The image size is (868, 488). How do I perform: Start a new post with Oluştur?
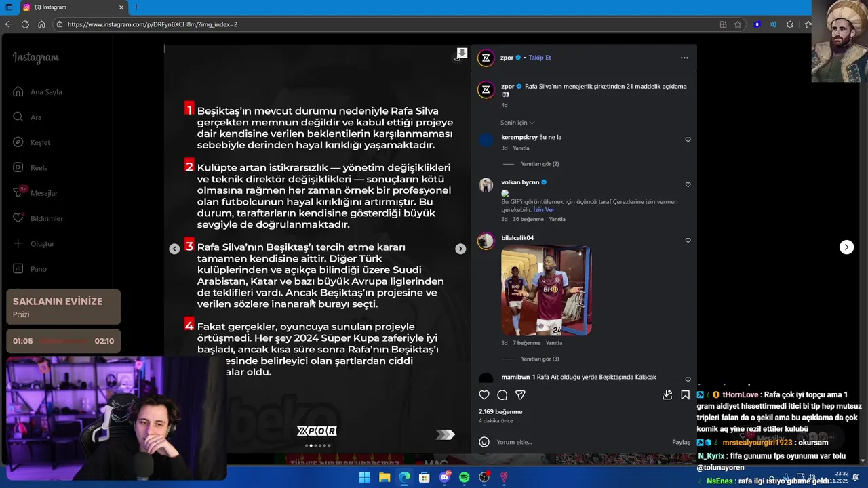(33, 244)
